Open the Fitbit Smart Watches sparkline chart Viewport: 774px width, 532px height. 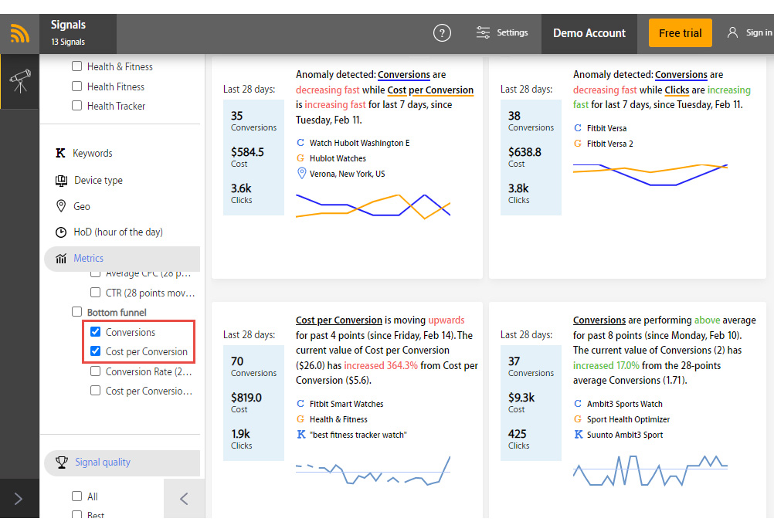pos(373,470)
